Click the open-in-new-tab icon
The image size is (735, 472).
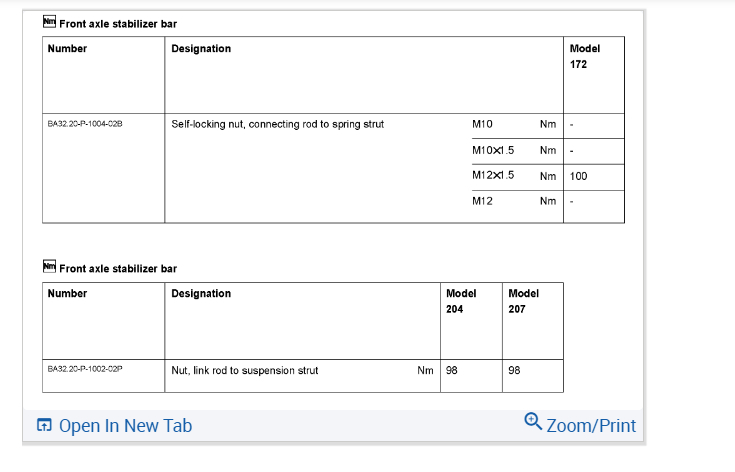tap(44, 426)
